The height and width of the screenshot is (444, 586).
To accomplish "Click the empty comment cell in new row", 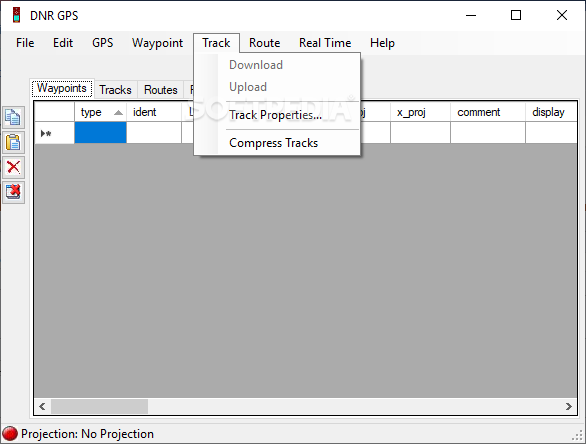I will (x=488, y=133).
